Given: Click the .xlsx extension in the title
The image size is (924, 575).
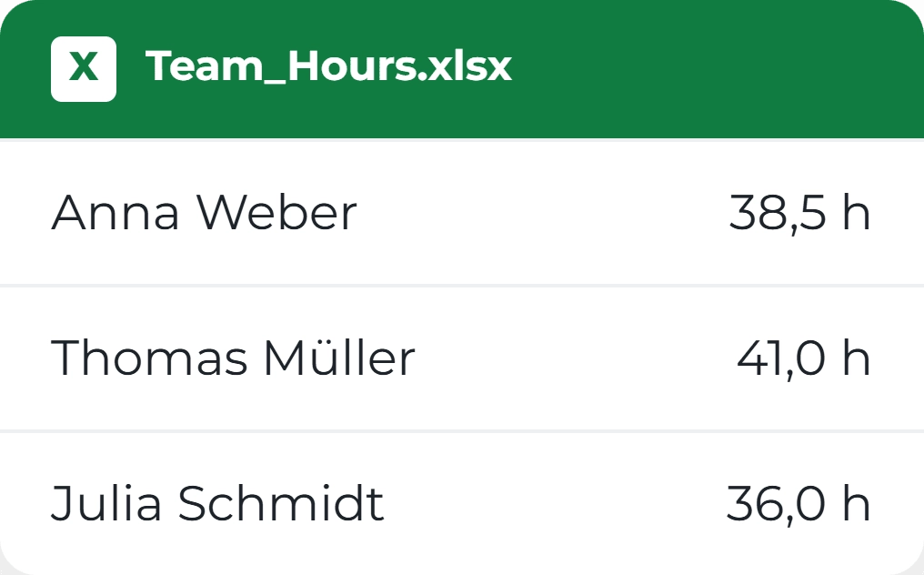Looking at the screenshot, I should pos(465,66).
